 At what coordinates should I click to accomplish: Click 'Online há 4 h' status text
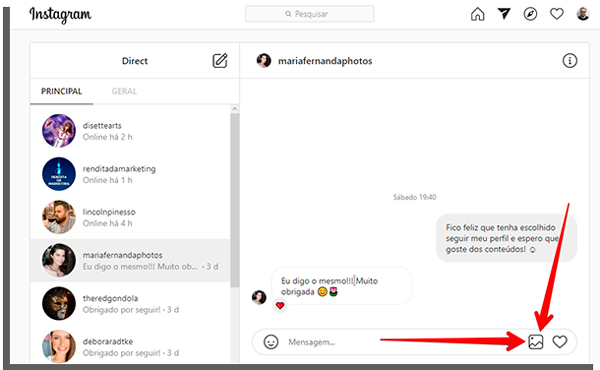click(108, 223)
